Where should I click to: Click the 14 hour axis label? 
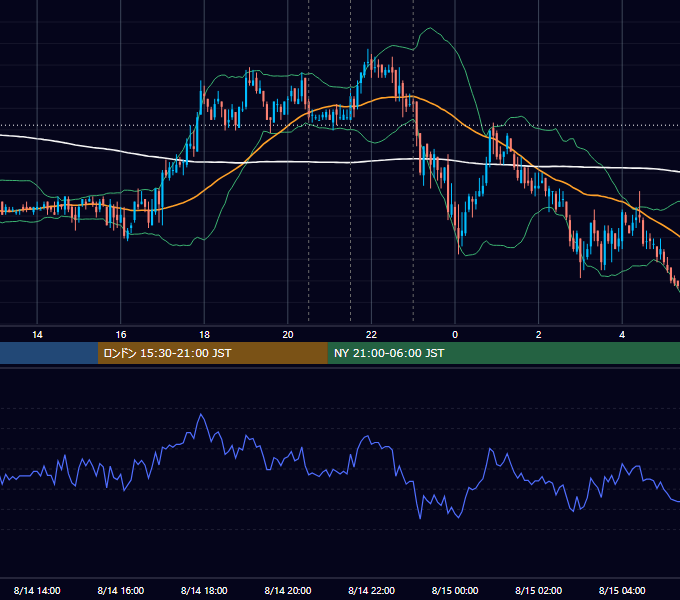click(x=37, y=335)
